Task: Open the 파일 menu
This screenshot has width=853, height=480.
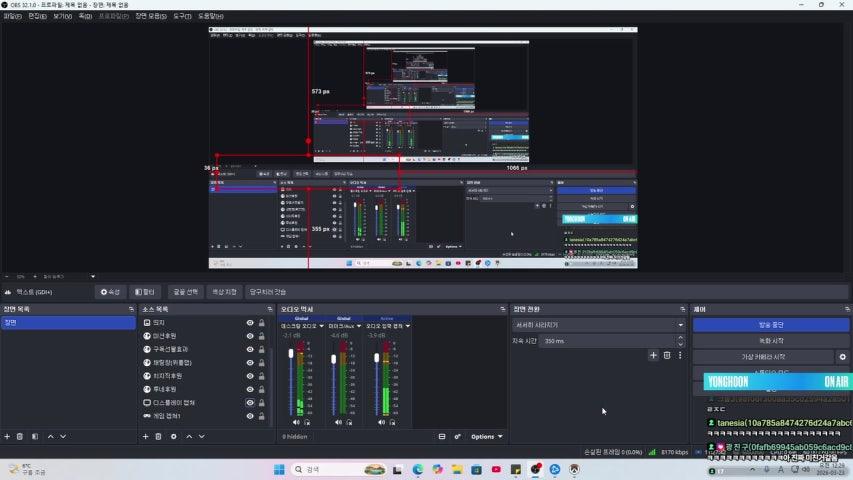Action: point(12,16)
